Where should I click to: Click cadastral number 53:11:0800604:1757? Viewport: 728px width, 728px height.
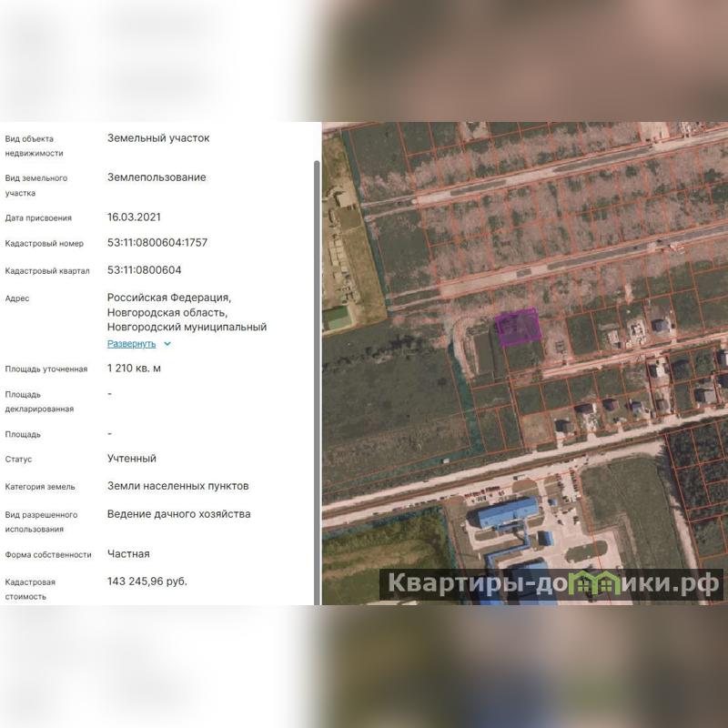click(157, 243)
